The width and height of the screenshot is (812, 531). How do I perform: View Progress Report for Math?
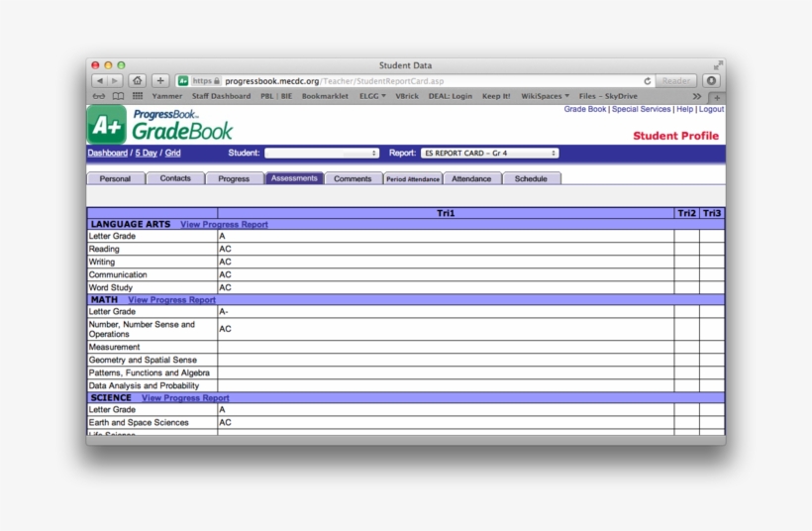pos(172,300)
